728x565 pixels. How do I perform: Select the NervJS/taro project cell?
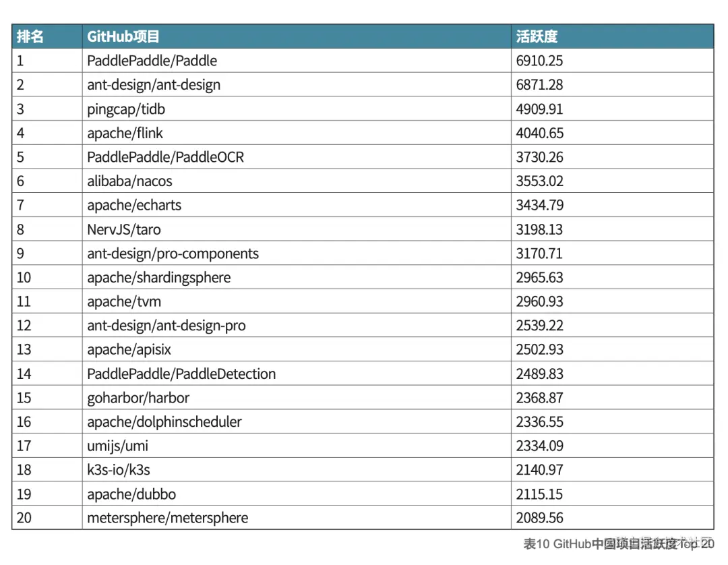pos(297,229)
